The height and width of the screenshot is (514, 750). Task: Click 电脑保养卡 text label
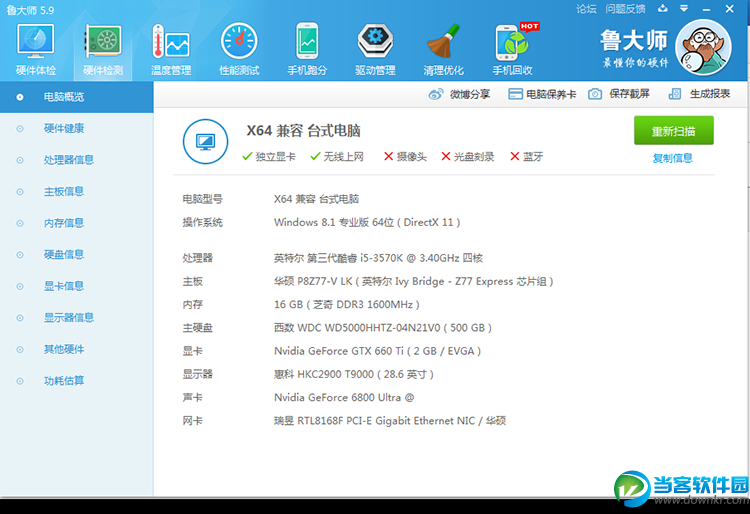(551, 94)
